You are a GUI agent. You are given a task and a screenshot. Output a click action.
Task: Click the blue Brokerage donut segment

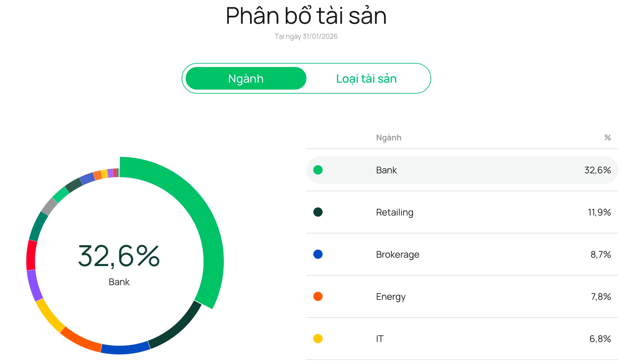click(x=125, y=350)
